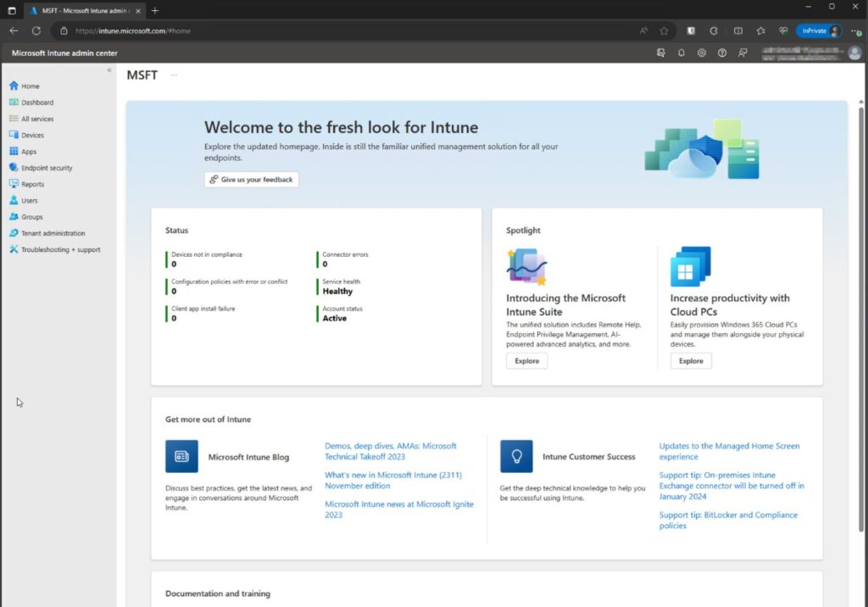This screenshot has width=868, height=607.
Task: Add page to favorites star icon
Action: pyautogui.click(x=664, y=31)
